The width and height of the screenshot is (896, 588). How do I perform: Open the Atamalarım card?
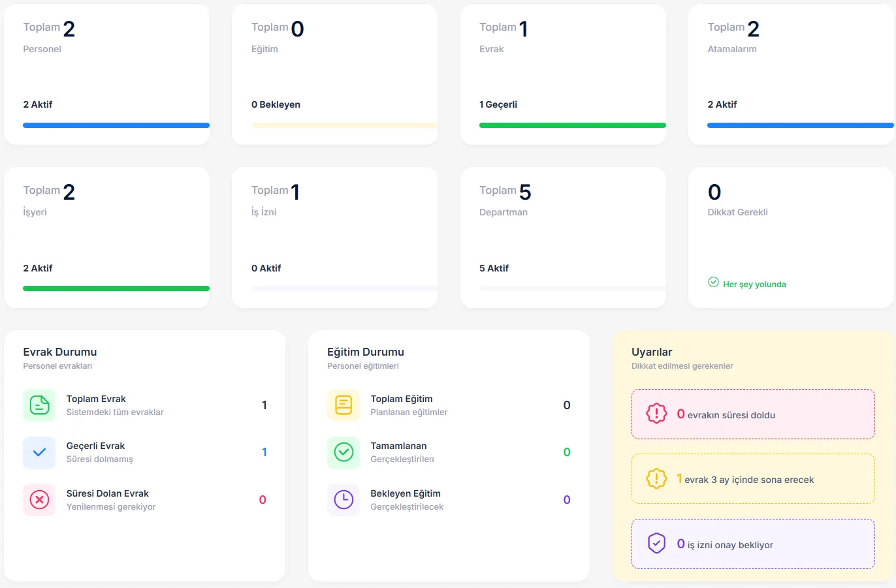(x=791, y=74)
